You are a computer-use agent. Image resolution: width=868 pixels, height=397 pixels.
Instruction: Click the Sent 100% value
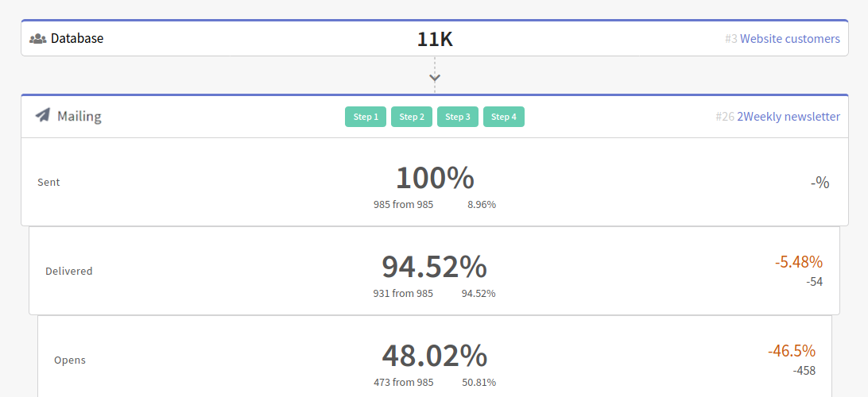tap(435, 178)
